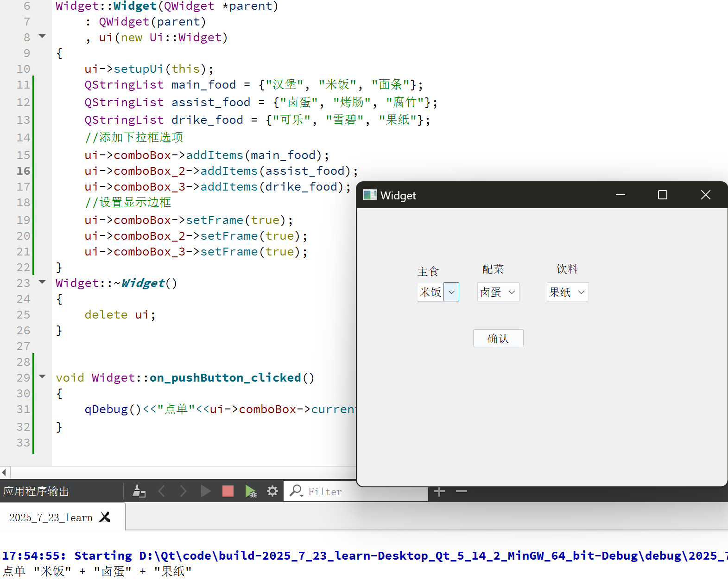Click the horizontal scrollbar left arrow
Image resolution: width=728 pixels, height=587 pixels.
[x=4, y=472]
